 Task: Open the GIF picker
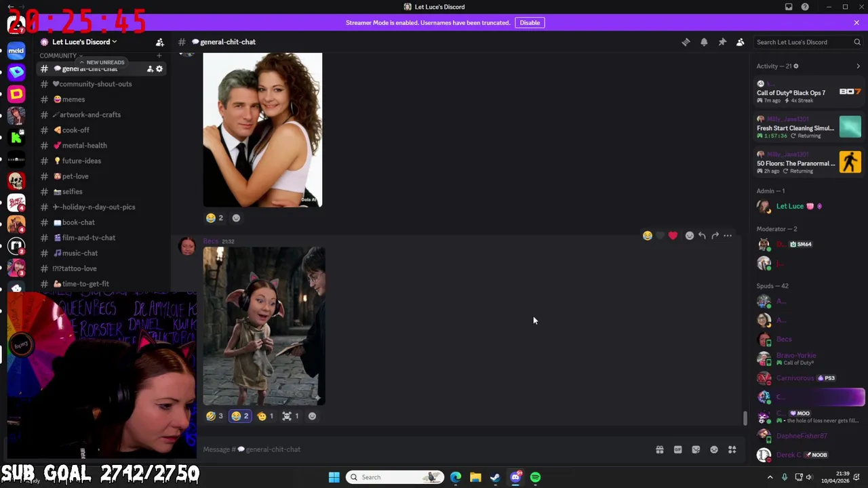[x=677, y=449]
